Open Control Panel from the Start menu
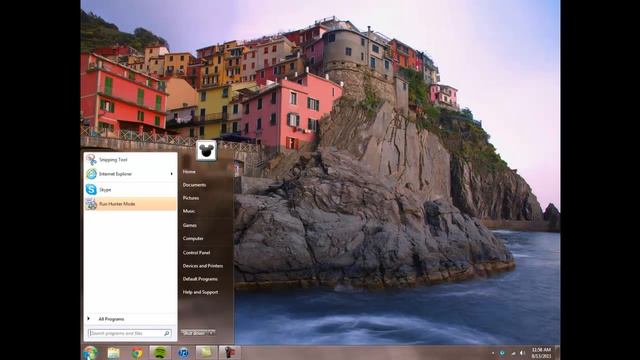Viewport: 640px width, 360px height. (x=196, y=253)
